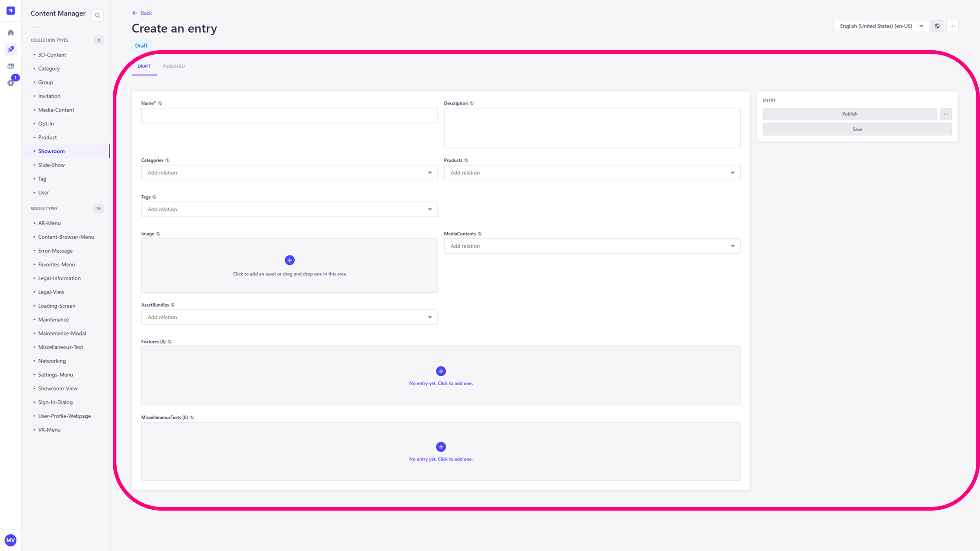Add a MiscellaneousTexts entry with plus icon
This screenshot has width=980, height=551.
click(x=441, y=447)
